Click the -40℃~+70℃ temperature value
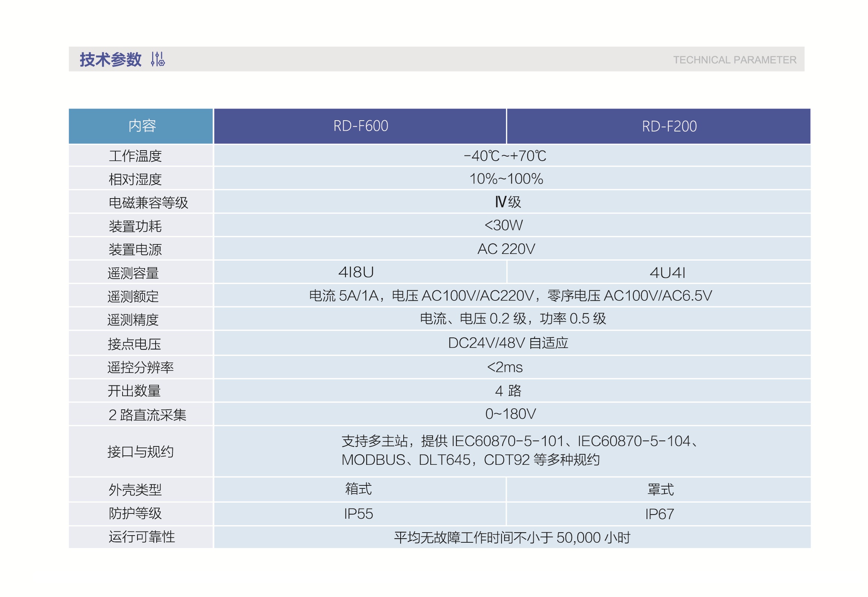This screenshot has width=868, height=597. 504,156
